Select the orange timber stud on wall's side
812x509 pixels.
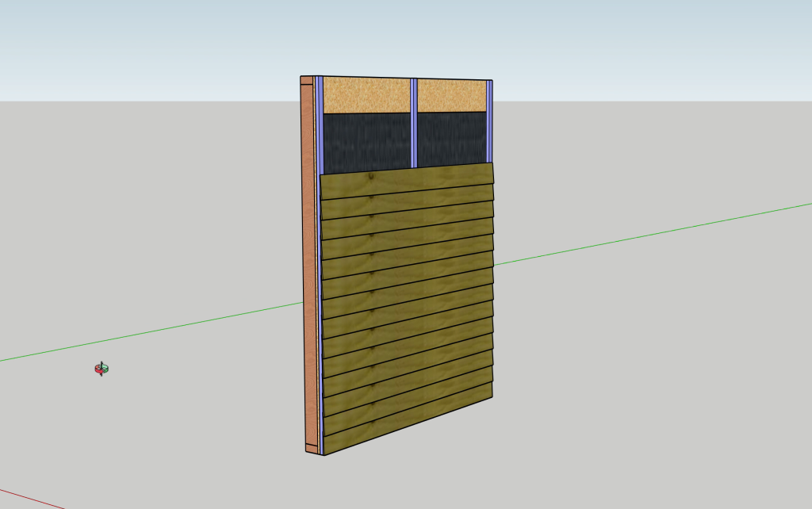tap(308, 264)
